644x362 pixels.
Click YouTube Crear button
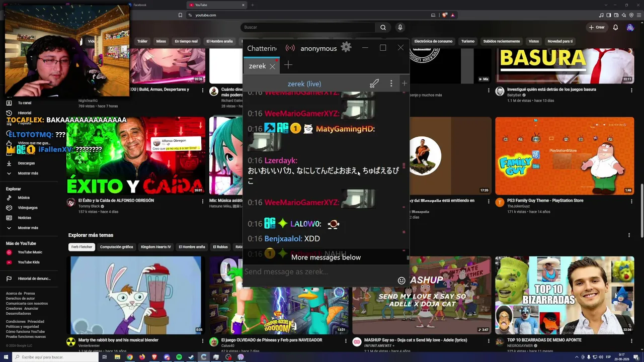click(x=597, y=27)
